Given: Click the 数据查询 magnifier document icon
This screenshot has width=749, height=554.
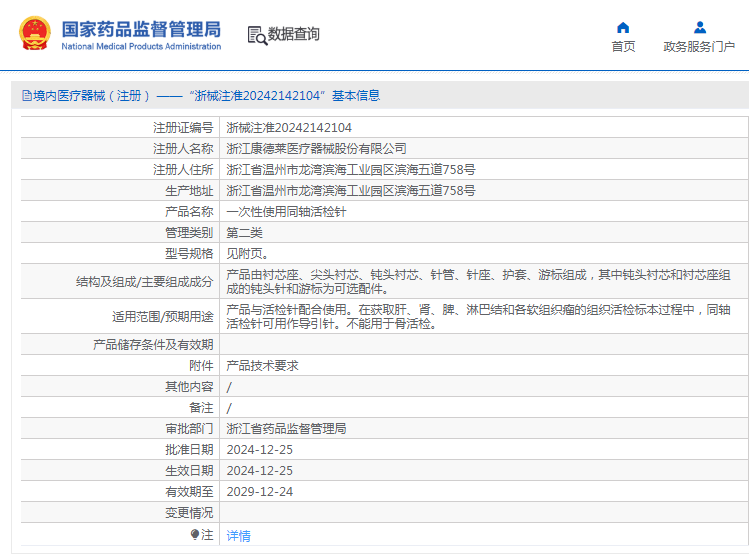Looking at the screenshot, I should (x=257, y=35).
